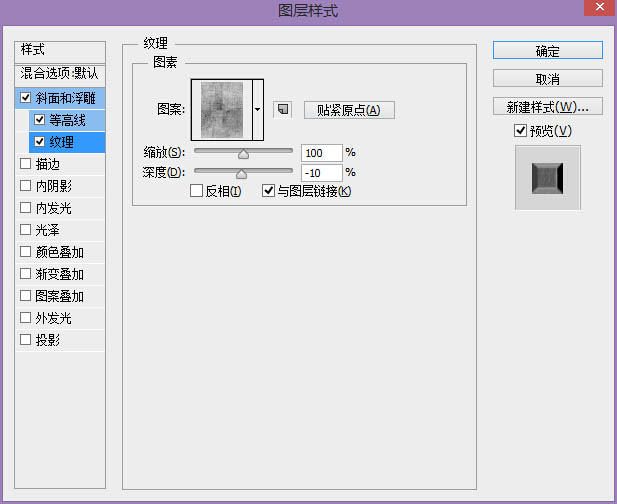The width and height of the screenshot is (617, 504).
Task: Click the 缩放 value field showing 100
Action: [321, 153]
